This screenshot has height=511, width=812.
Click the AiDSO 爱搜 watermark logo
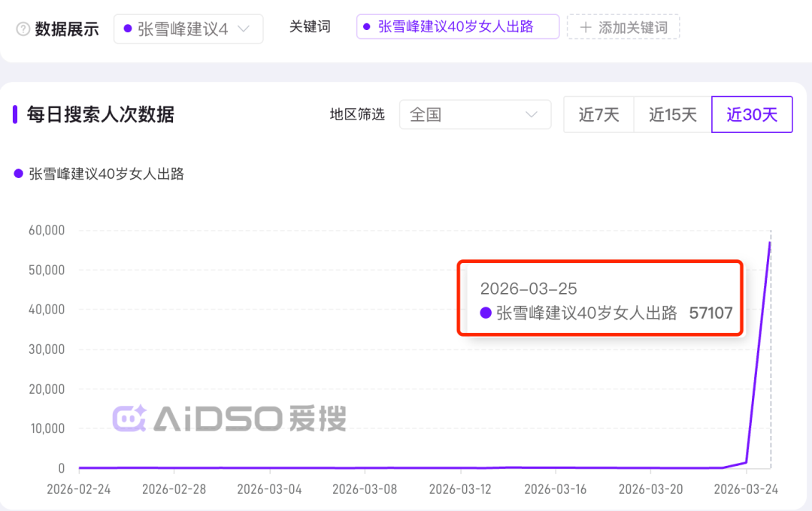(229, 419)
